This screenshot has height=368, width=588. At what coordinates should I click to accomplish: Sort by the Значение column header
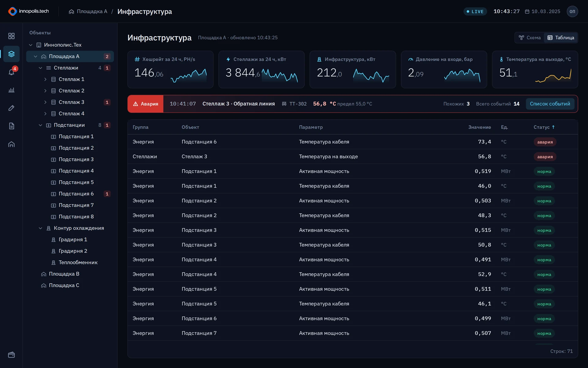[479, 127]
